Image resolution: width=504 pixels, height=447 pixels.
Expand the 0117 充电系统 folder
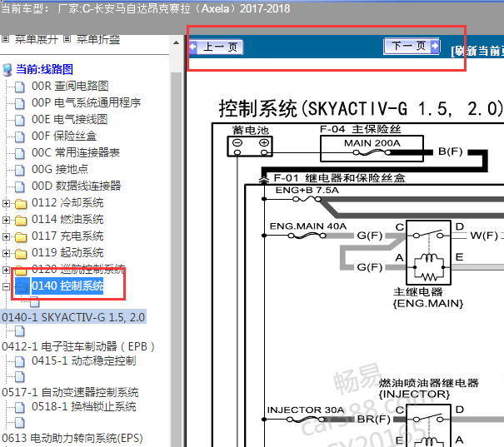[6, 236]
